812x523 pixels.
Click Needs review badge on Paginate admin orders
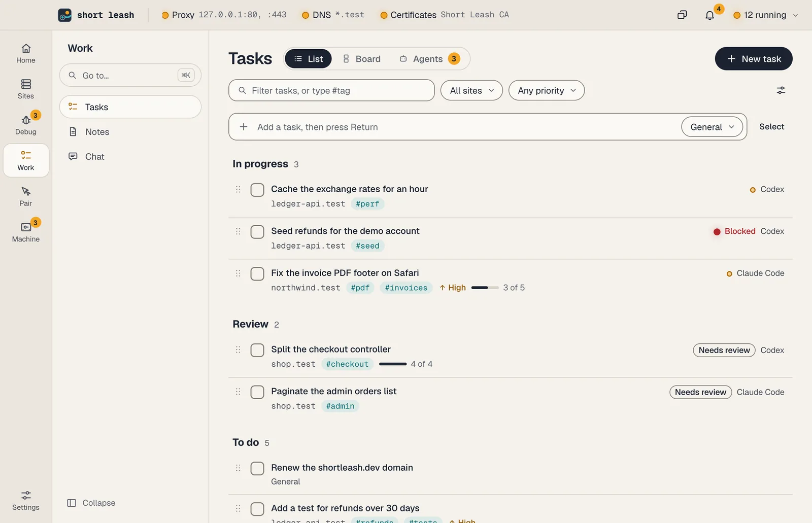(700, 392)
